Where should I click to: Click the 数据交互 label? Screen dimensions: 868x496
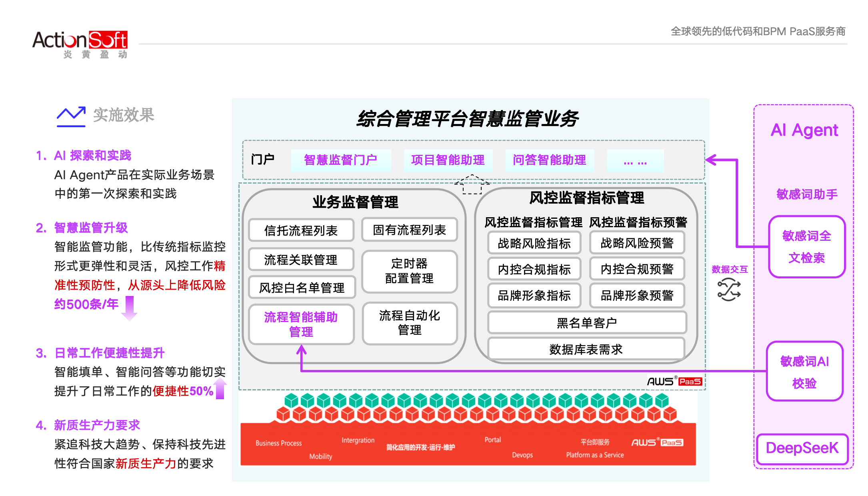tap(730, 269)
